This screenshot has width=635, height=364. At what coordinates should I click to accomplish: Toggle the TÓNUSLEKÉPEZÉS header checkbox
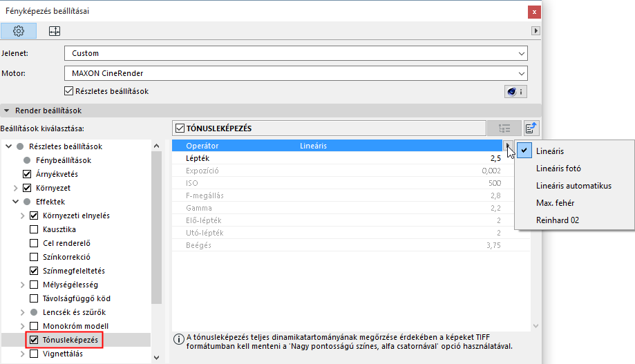point(180,128)
